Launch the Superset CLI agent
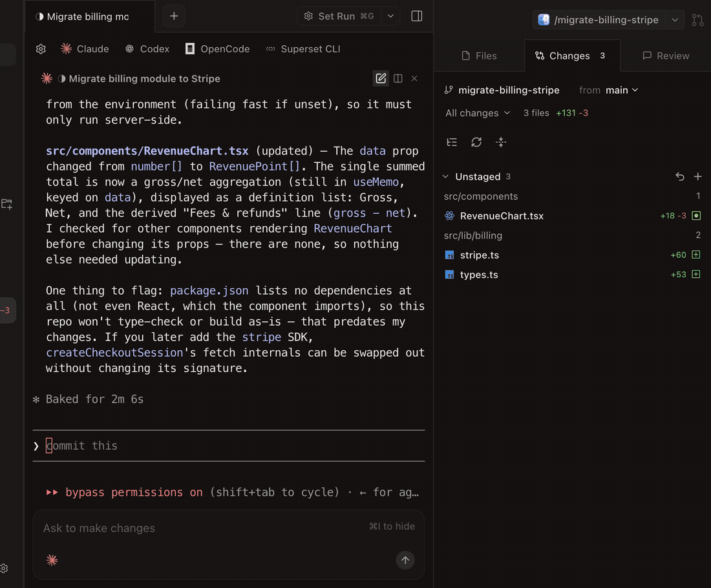Image resolution: width=711 pixels, height=588 pixels. pos(303,49)
